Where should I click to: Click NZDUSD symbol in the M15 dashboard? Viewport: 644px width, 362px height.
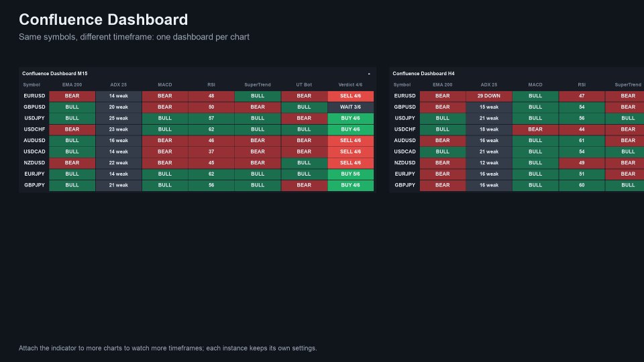coord(34,162)
